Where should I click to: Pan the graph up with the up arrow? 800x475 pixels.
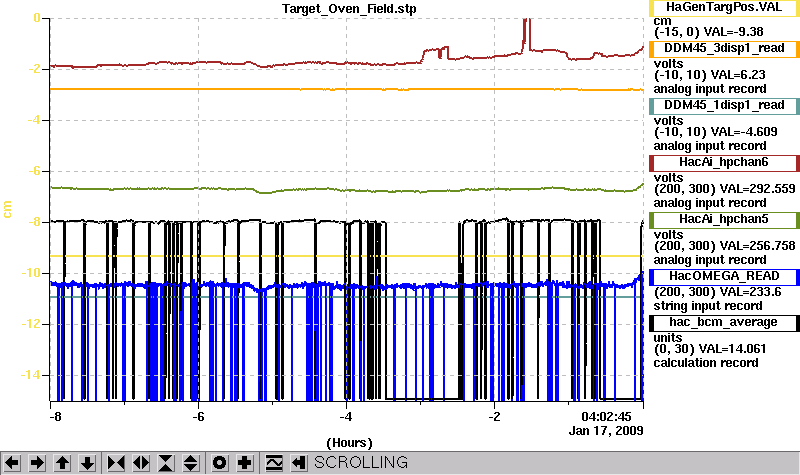pyautogui.click(x=62, y=463)
